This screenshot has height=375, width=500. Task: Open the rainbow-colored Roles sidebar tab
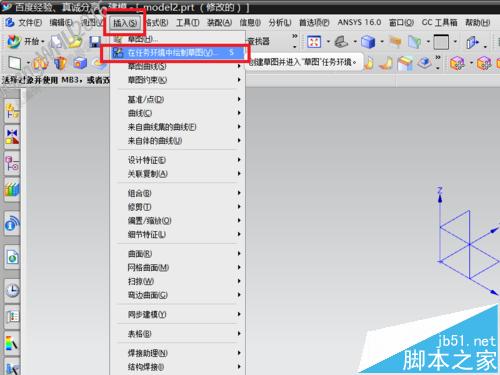12,343
